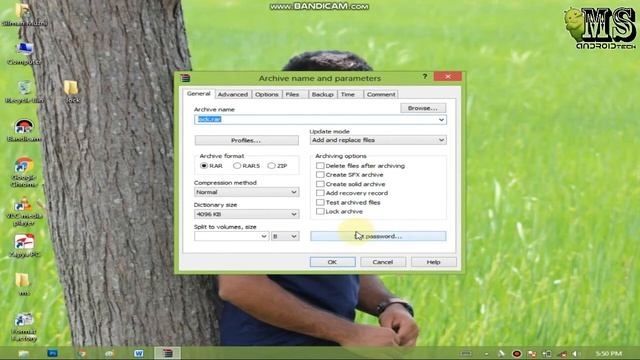This screenshot has height=360, width=640.
Task: Open Microsoft Word from the taskbar
Action: coord(139,353)
